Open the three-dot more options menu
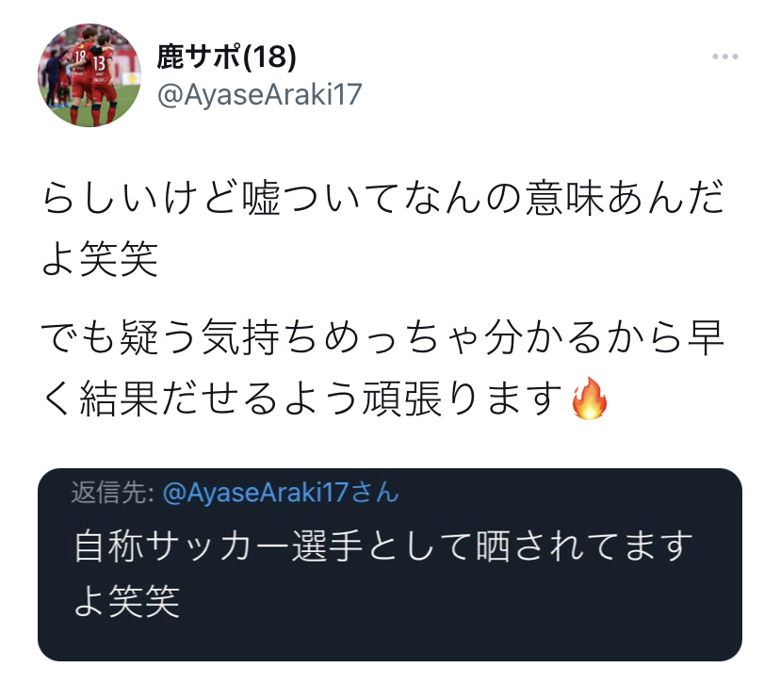Viewport: 780px width, 700px height. [x=724, y=57]
